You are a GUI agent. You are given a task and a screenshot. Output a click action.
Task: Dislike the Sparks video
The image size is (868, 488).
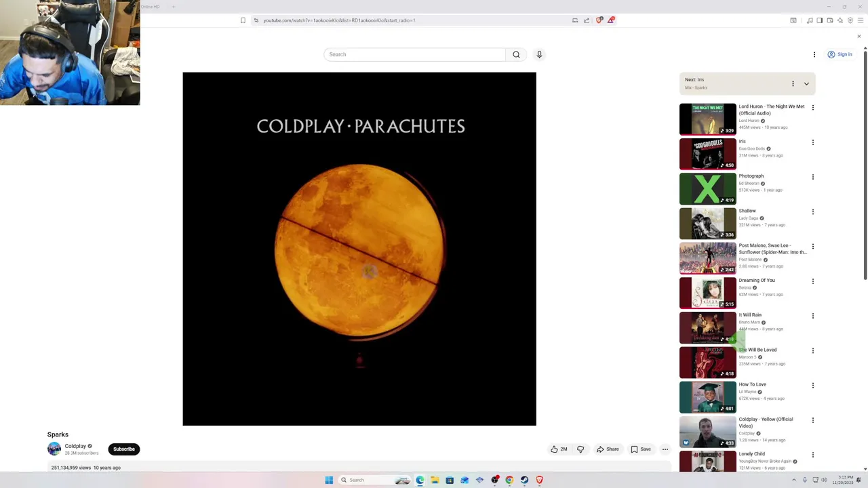pos(580,449)
